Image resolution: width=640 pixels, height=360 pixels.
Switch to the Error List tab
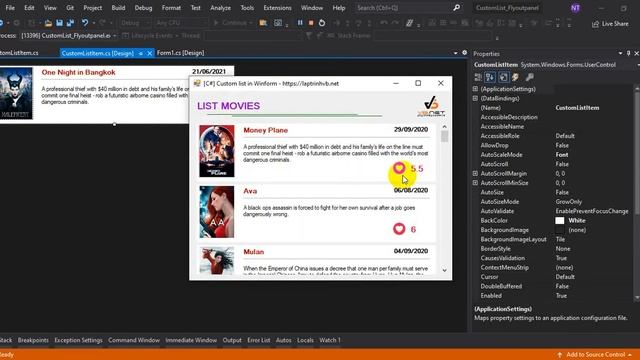(x=258, y=340)
